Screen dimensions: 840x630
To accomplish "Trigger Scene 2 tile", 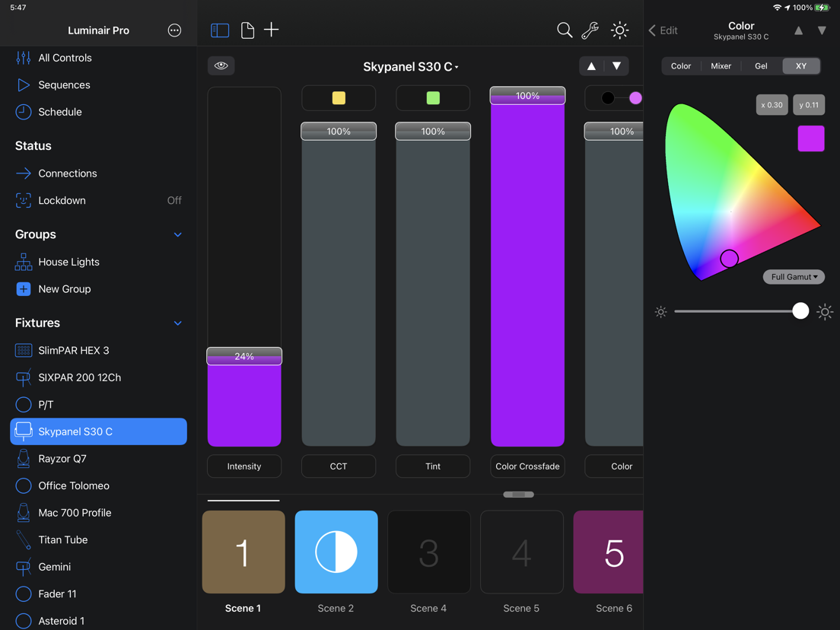I will 336,552.
